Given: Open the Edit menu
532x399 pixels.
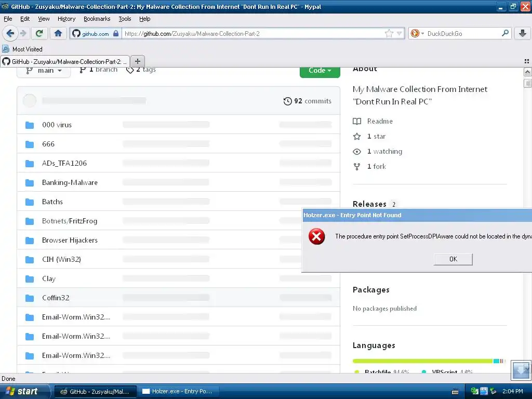Looking at the screenshot, I should click(x=25, y=19).
